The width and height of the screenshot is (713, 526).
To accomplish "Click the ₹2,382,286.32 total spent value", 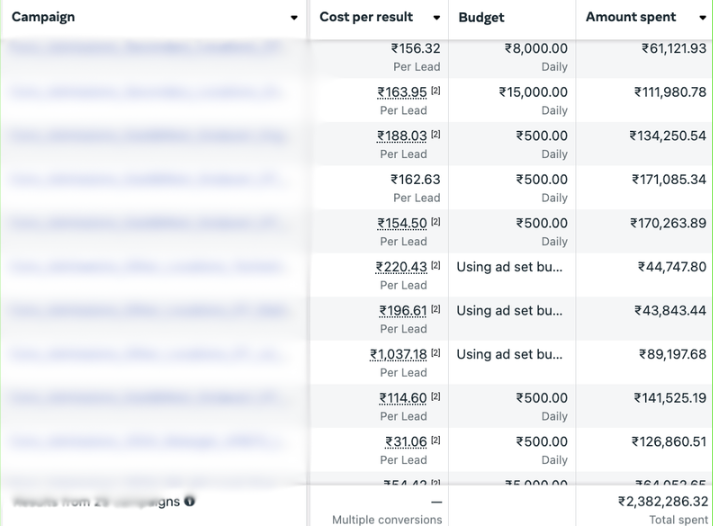I will tap(663, 501).
